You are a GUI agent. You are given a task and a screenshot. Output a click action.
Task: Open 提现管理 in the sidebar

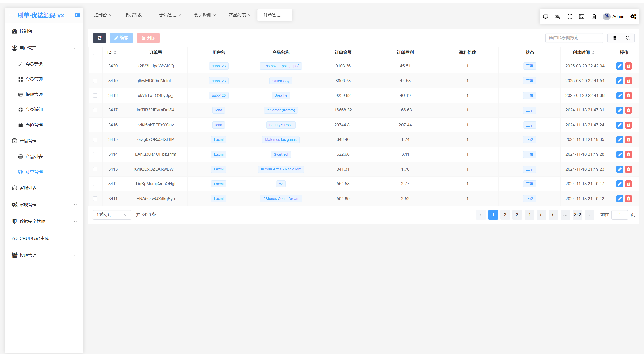click(x=34, y=94)
